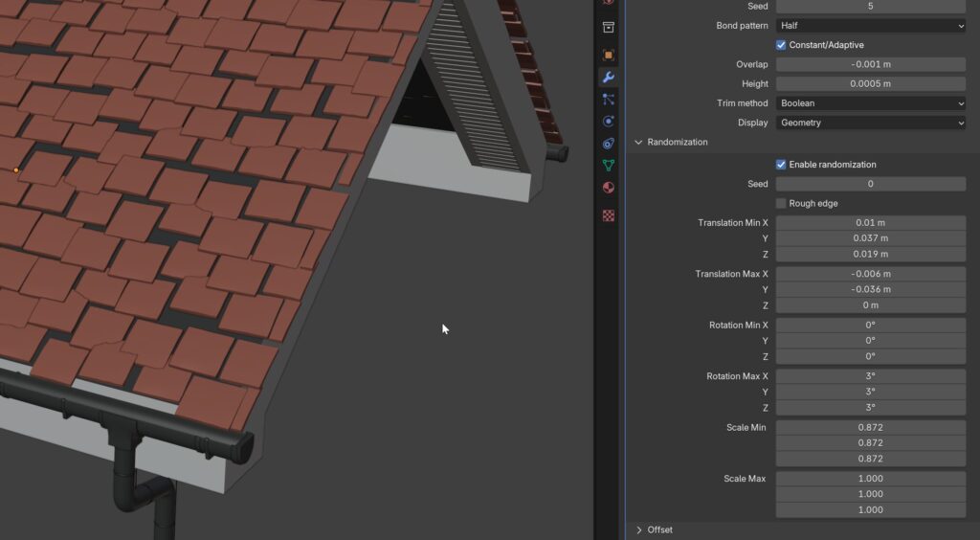The image size is (980, 540).
Task: Open the Object Data properties (green triangle icon)
Action: click(608, 166)
